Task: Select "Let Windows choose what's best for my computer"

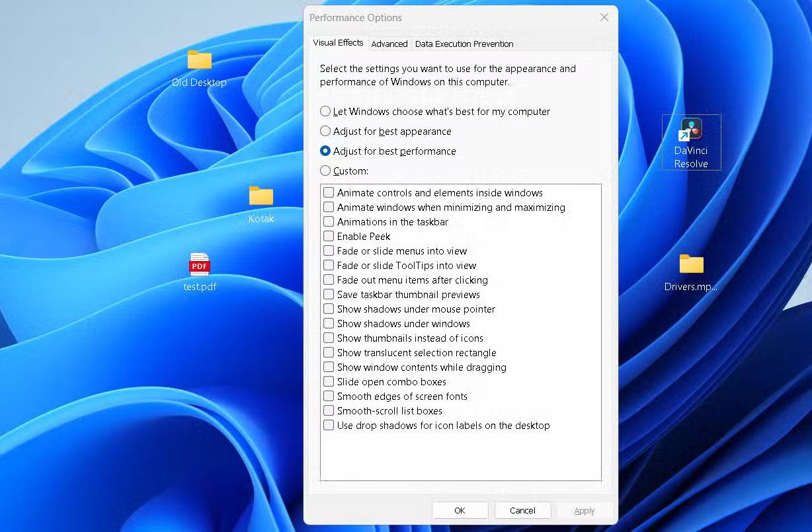Action: (x=325, y=111)
